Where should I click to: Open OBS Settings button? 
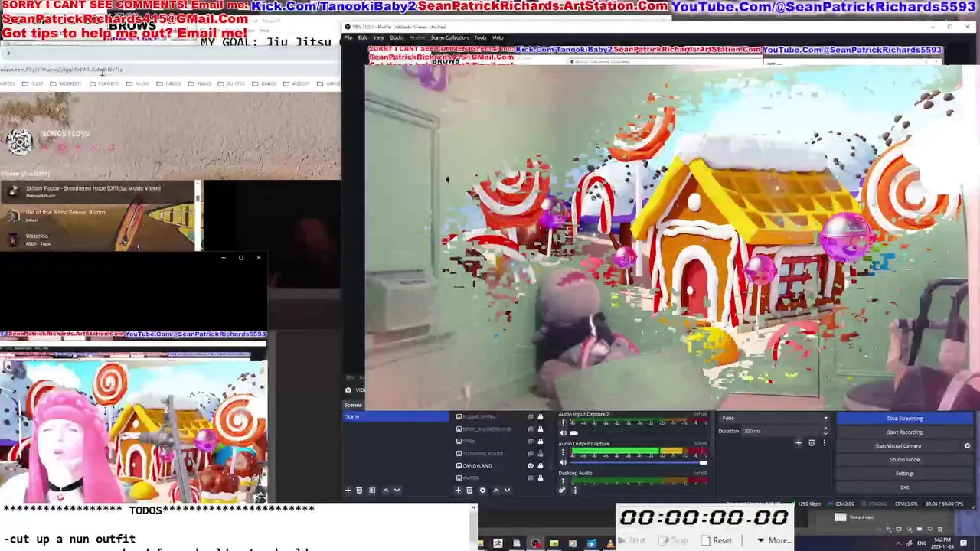(x=904, y=474)
